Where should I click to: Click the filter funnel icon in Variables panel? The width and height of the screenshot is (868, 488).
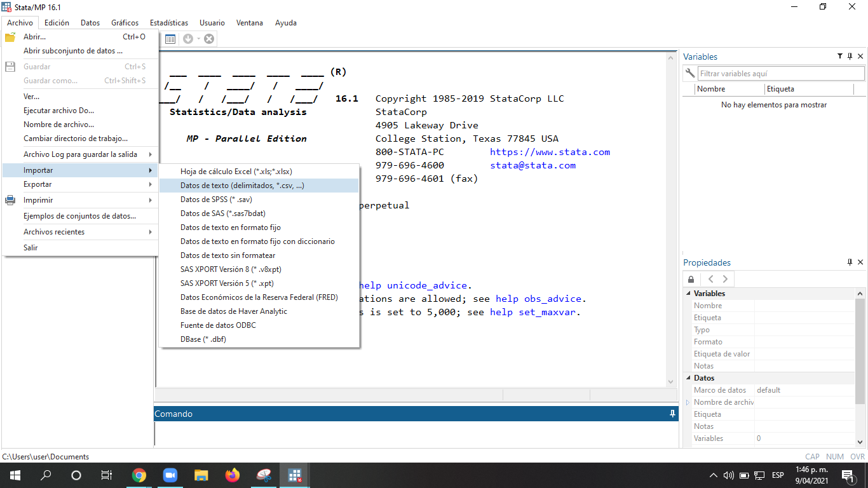point(840,57)
